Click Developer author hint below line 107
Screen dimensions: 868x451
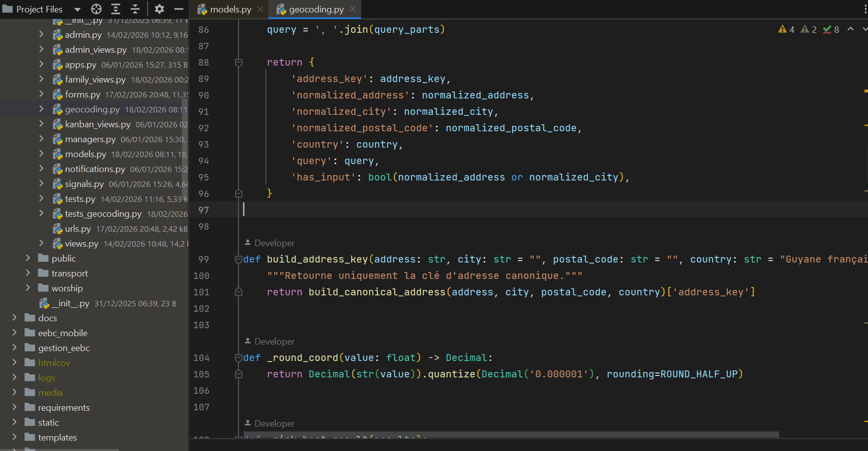(274, 424)
